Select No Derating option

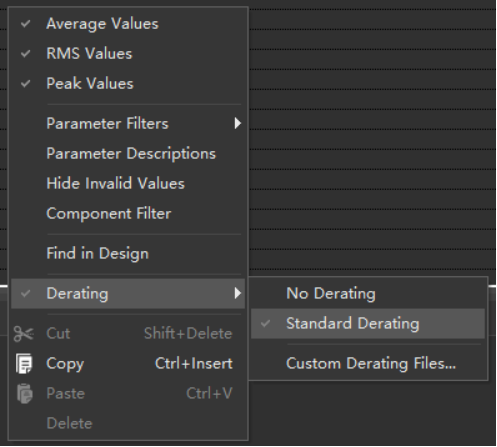[368, 293]
